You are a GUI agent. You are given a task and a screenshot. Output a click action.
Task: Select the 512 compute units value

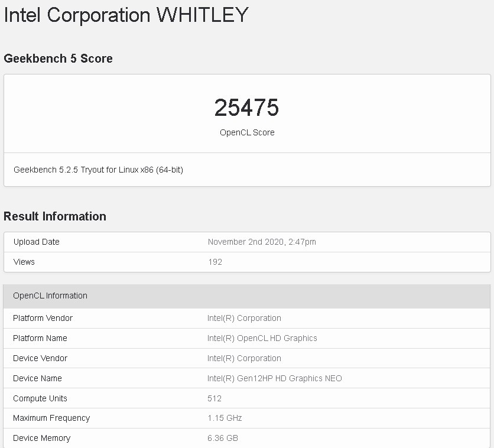click(214, 398)
